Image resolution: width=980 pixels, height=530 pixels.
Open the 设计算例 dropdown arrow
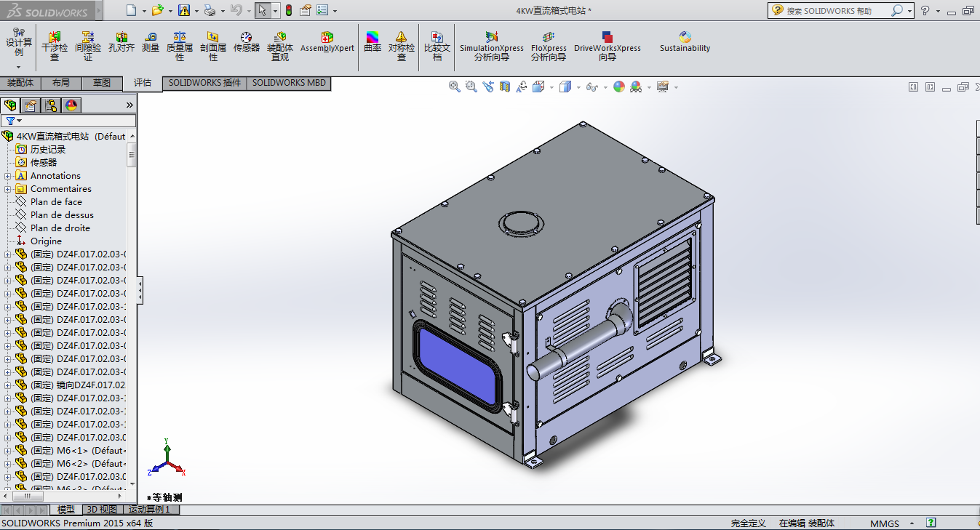(x=19, y=67)
